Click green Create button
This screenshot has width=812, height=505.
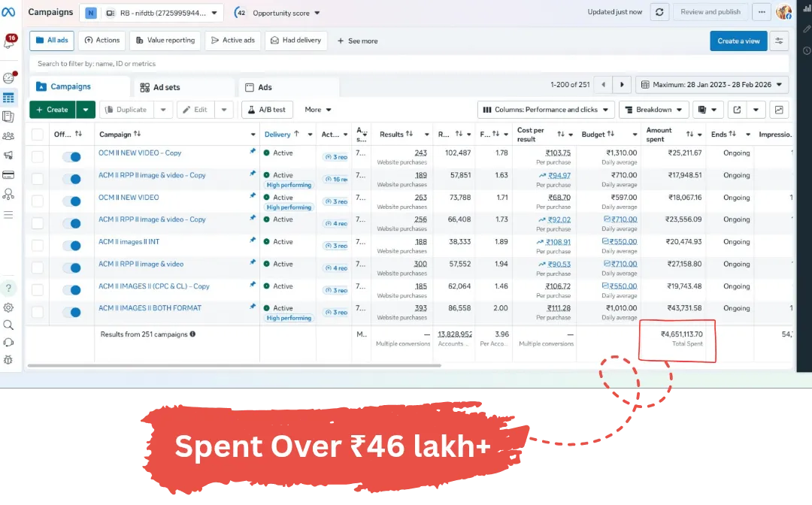click(x=53, y=110)
